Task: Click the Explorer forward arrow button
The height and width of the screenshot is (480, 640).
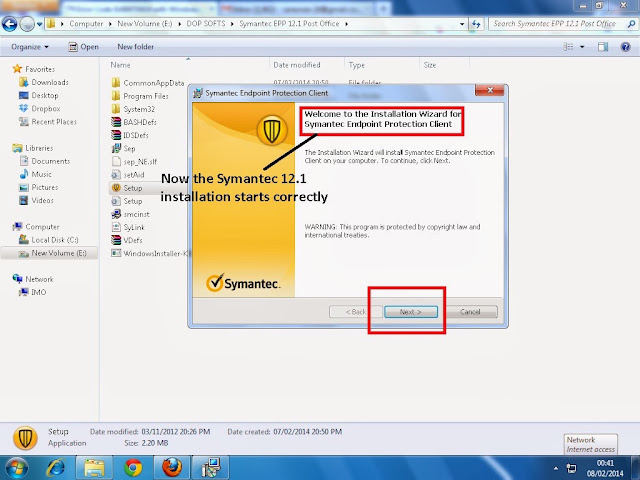Action: click(x=27, y=24)
